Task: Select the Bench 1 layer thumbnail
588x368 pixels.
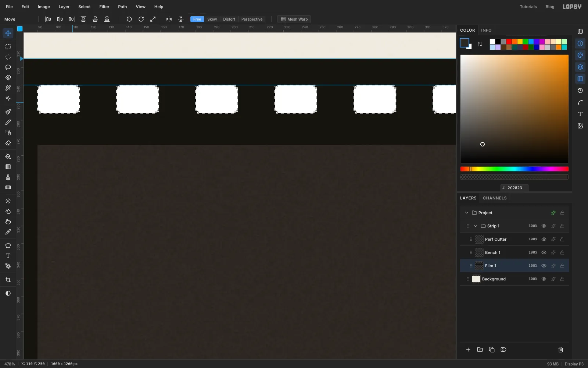Action: 479,252
